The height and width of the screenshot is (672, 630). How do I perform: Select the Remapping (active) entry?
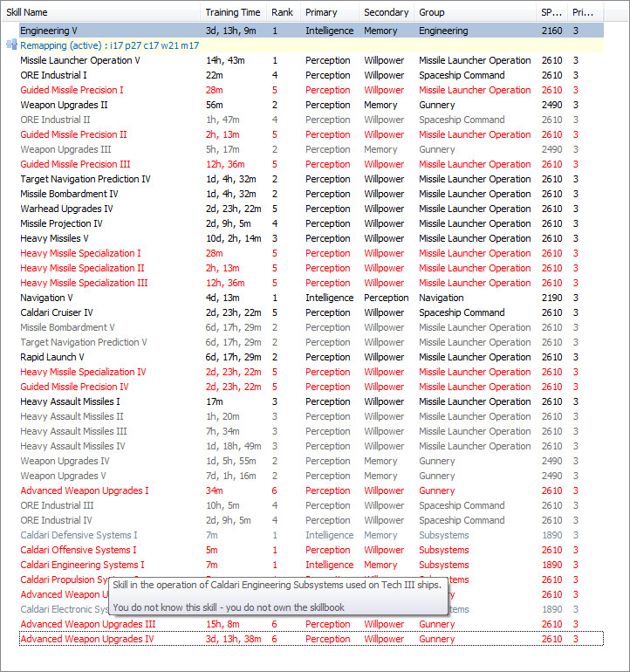(312, 45)
